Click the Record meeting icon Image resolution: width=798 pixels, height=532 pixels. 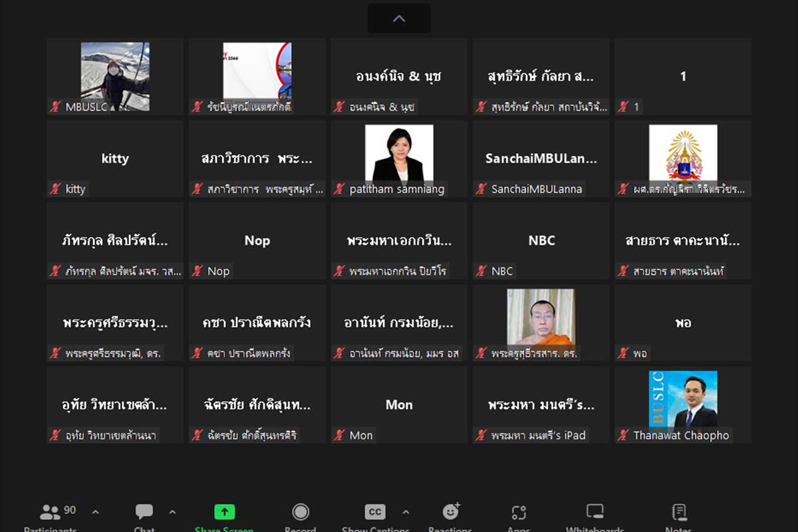coord(301,512)
